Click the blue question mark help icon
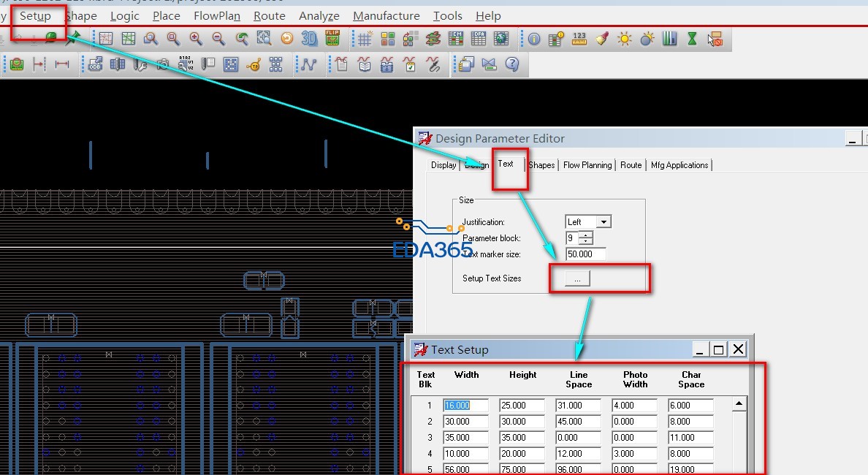 tap(512, 64)
